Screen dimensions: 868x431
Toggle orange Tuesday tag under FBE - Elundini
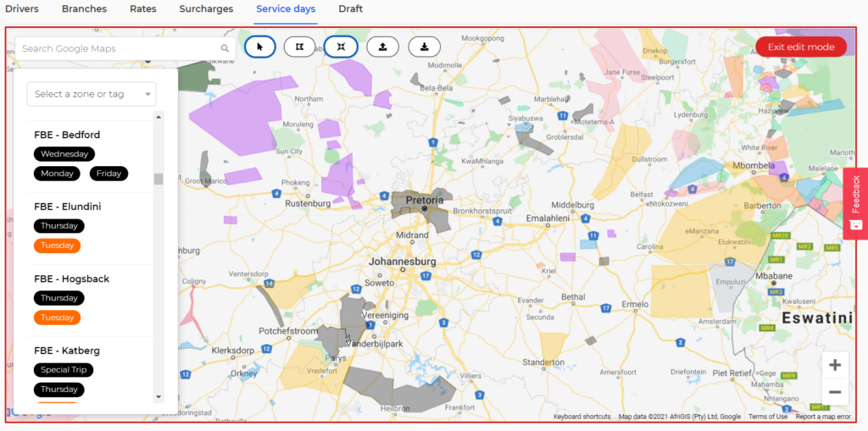pyautogui.click(x=57, y=245)
